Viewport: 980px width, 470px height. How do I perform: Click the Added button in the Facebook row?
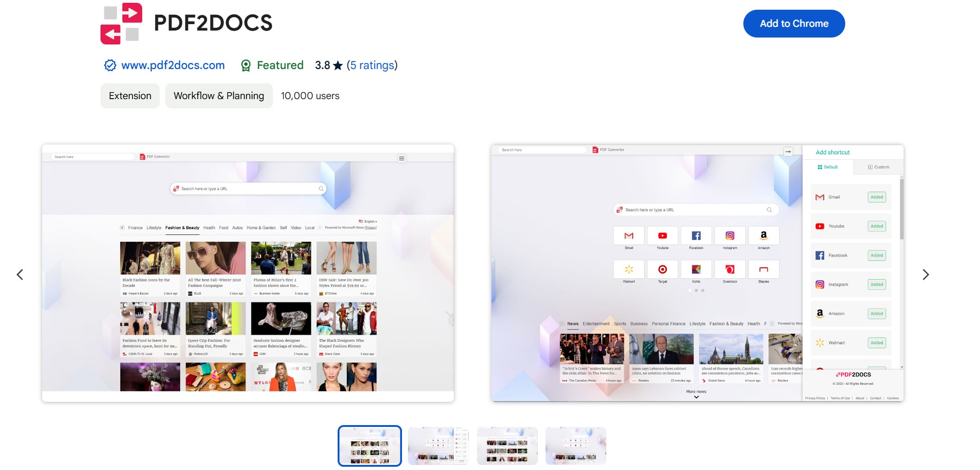(877, 256)
